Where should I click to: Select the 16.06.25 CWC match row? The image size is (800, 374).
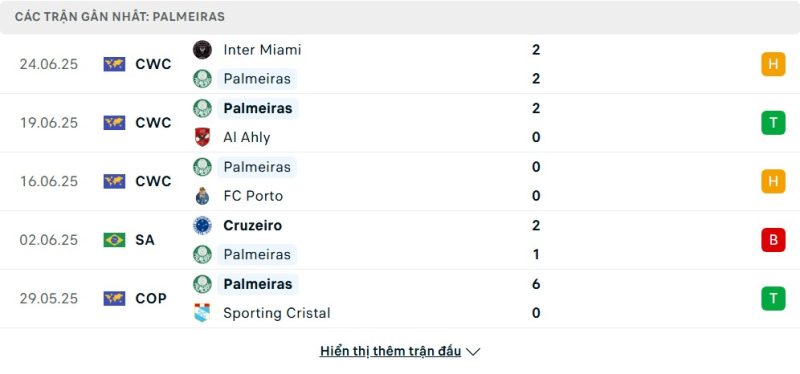[400, 182]
